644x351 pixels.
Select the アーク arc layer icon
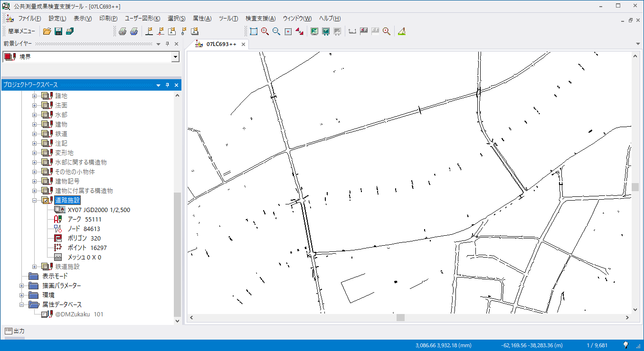58,219
